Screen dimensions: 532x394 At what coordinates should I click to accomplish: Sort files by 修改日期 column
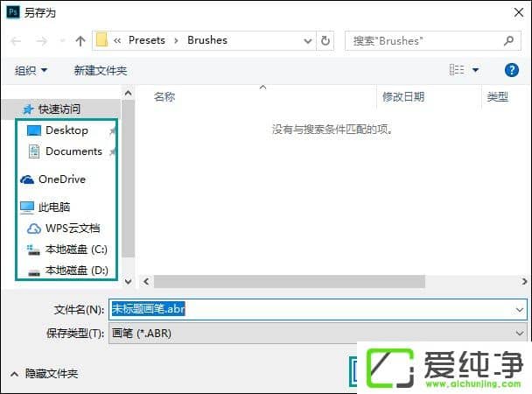coord(403,97)
